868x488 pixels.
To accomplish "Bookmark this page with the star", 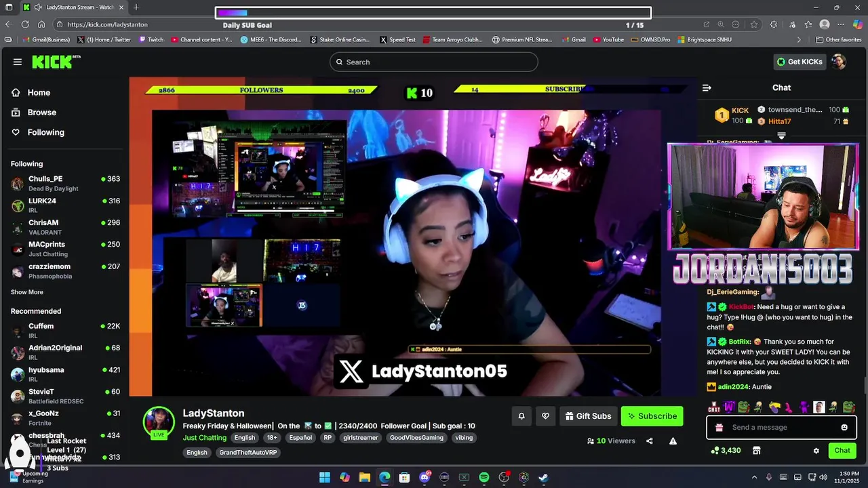I will click(x=754, y=24).
